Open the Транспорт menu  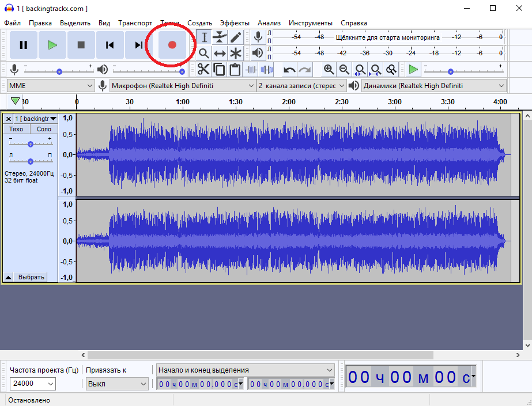click(x=135, y=23)
